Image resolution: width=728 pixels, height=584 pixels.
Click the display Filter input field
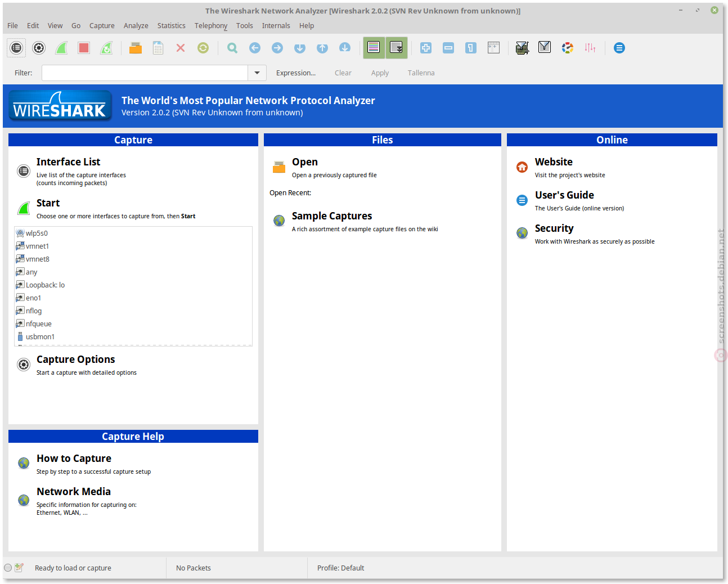145,73
